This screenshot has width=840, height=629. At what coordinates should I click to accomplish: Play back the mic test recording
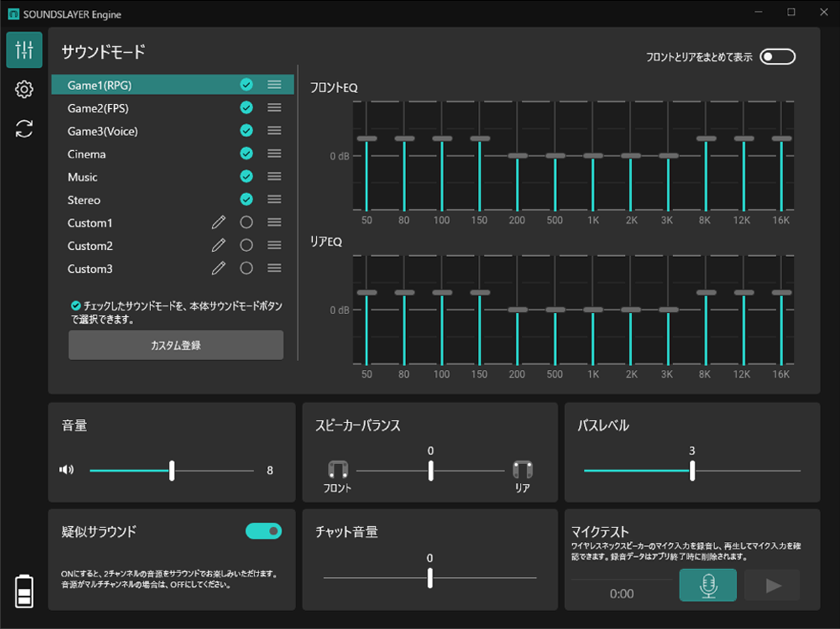[x=772, y=586]
